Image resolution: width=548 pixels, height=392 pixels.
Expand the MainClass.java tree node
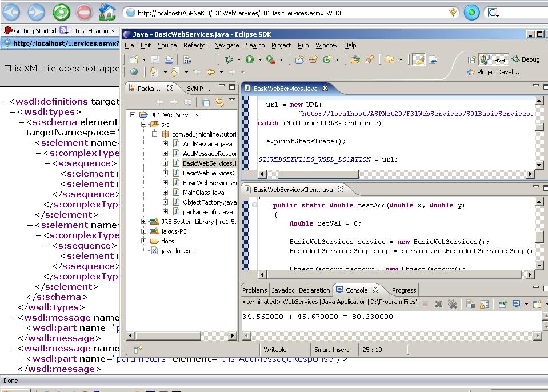click(x=165, y=192)
